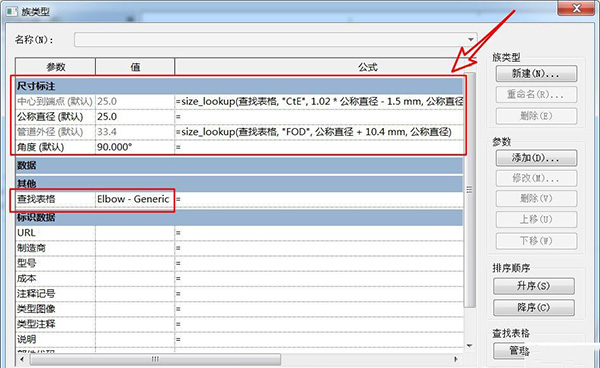Click the horizontal scrollbar left arrow
600x368 pixels.
(x=22, y=359)
